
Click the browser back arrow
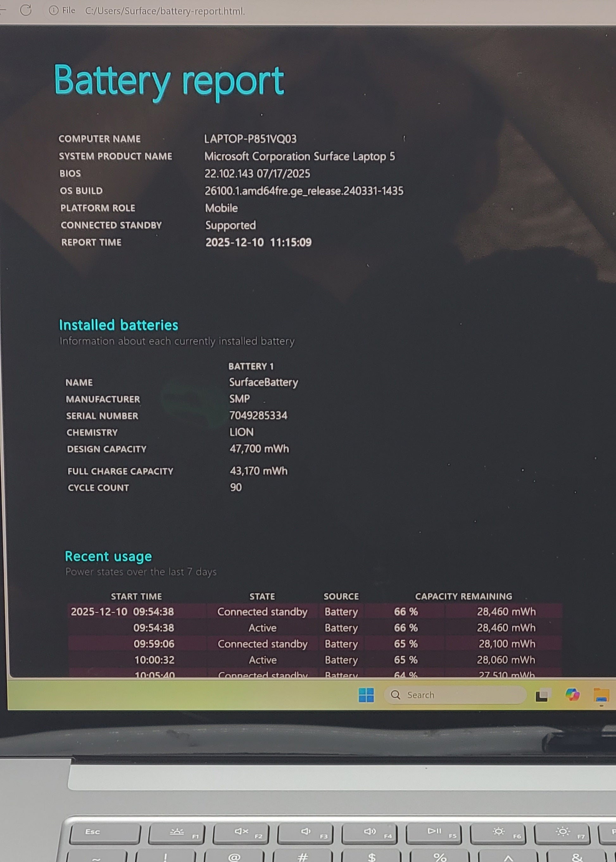(3, 10)
